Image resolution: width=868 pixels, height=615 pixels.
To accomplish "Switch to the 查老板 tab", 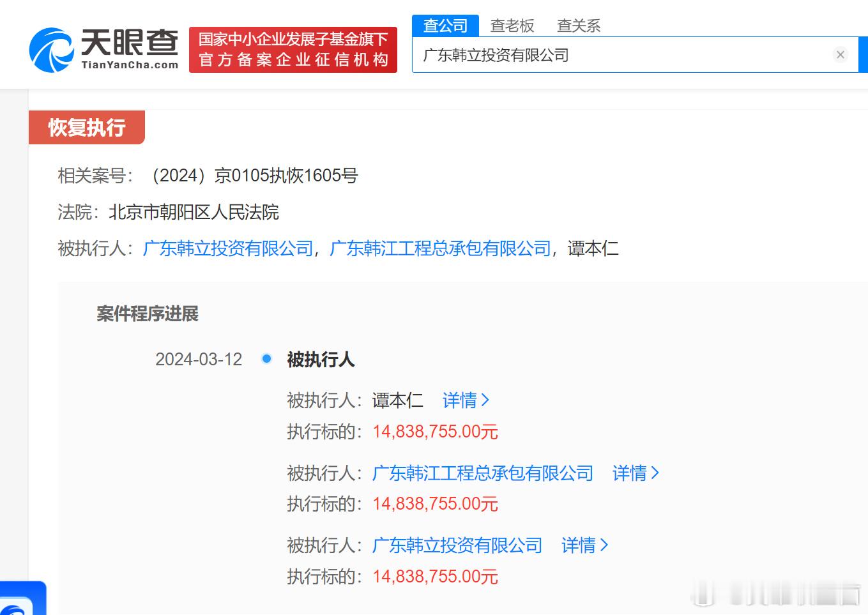I will pyautogui.click(x=512, y=26).
